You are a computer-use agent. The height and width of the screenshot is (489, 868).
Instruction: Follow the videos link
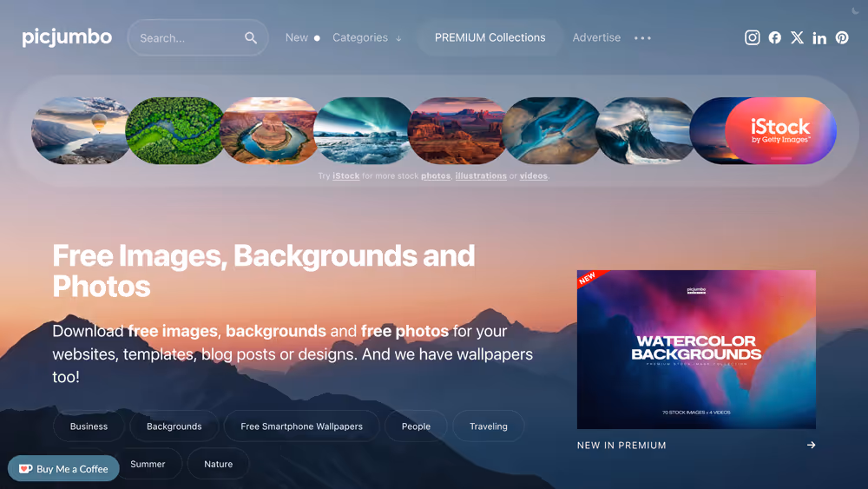[x=534, y=175]
